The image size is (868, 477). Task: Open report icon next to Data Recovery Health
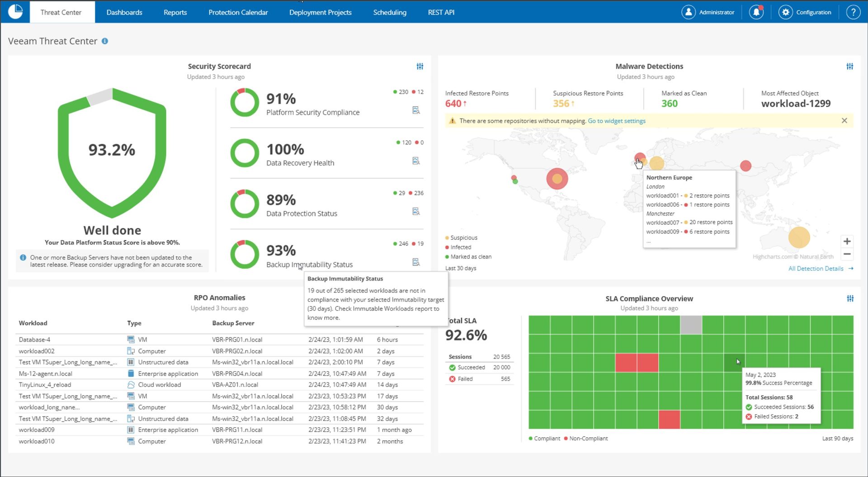pyautogui.click(x=416, y=160)
